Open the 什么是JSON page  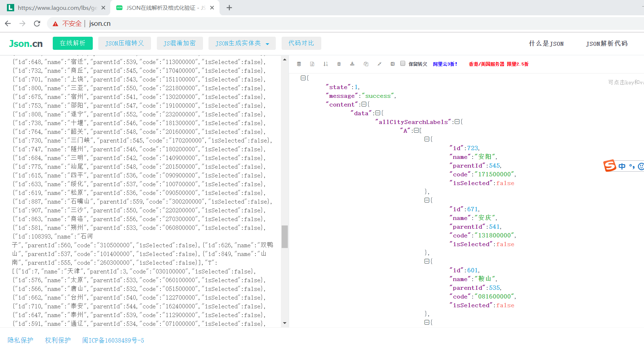tap(546, 43)
